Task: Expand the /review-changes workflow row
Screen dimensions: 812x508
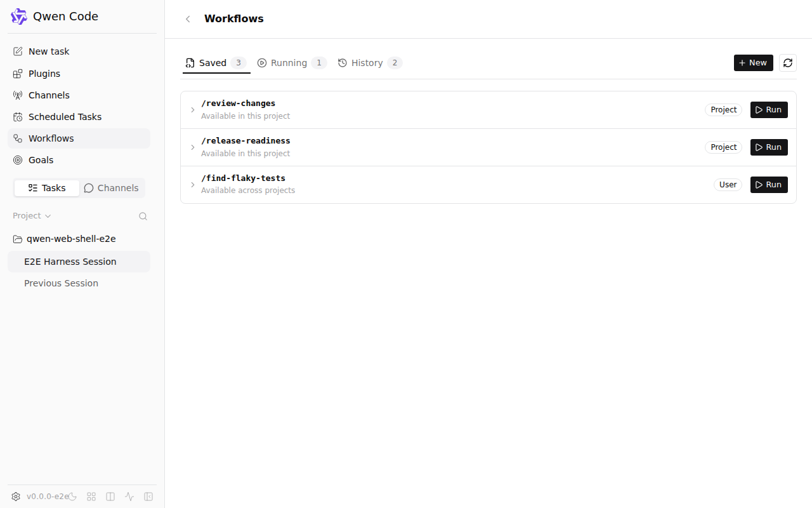Action: click(x=193, y=110)
